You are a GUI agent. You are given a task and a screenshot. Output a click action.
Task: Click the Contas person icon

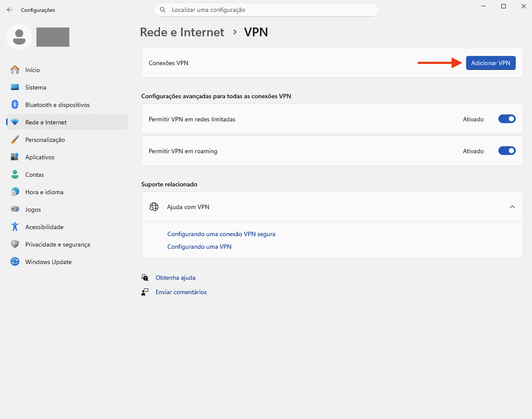tap(15, 174)
